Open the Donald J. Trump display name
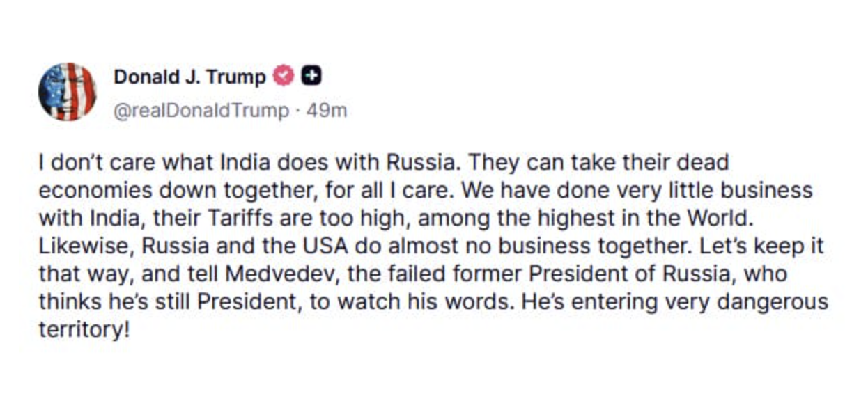The image size is (868, 394). point(189,77)
